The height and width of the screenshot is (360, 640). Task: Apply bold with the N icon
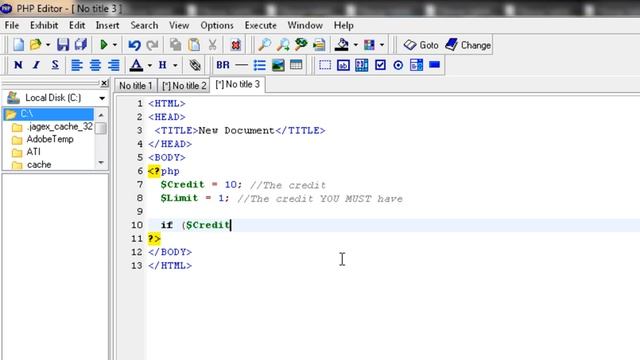pos(18,65)
